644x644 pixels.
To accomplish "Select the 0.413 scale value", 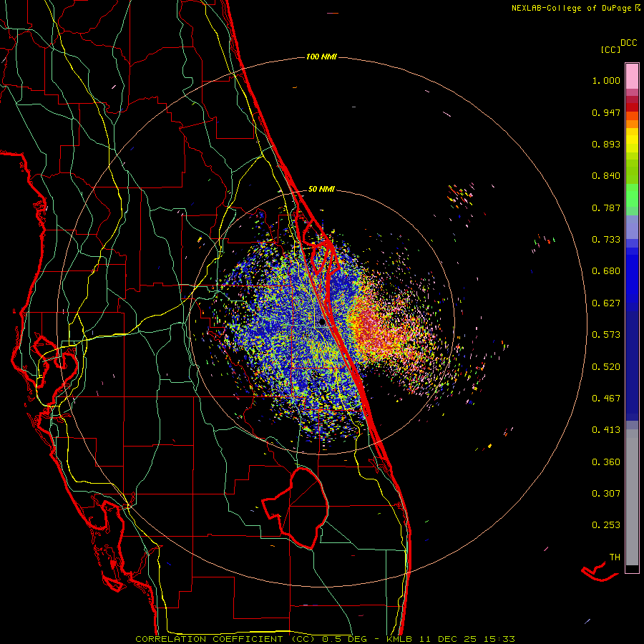I will [606, 430].
